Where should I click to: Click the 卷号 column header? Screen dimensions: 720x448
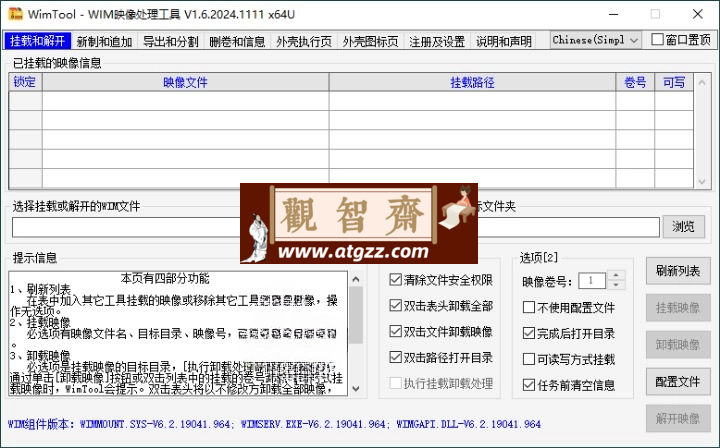click(635, 82)
